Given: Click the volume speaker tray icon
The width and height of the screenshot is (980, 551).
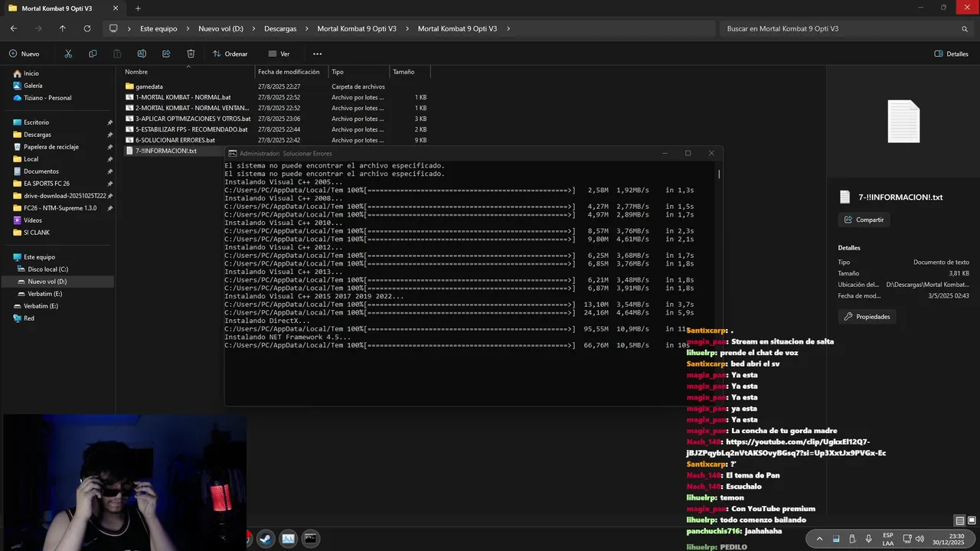Looking at the screenshot, I should click(x=920, y=539).
